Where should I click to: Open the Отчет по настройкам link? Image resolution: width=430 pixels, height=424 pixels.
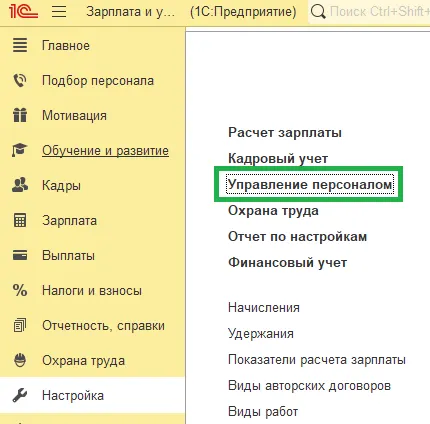[298, 237]
